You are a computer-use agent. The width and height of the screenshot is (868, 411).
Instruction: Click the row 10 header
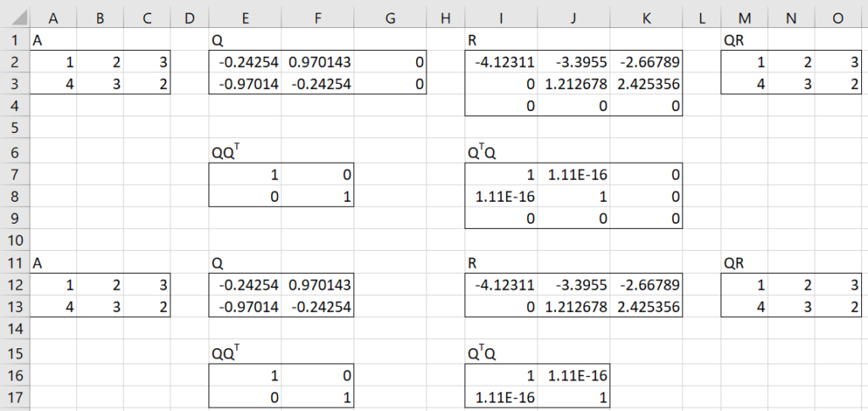point(13,240)
